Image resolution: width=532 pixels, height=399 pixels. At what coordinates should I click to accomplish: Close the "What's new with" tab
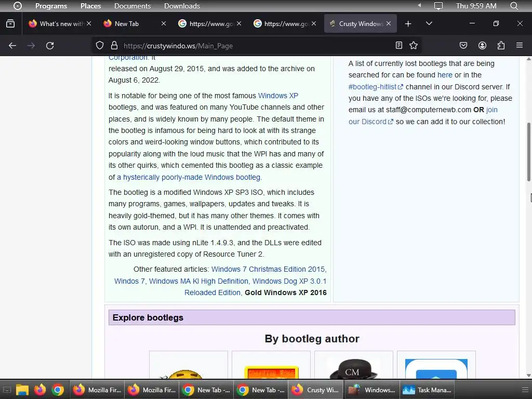tap(88, 23)
